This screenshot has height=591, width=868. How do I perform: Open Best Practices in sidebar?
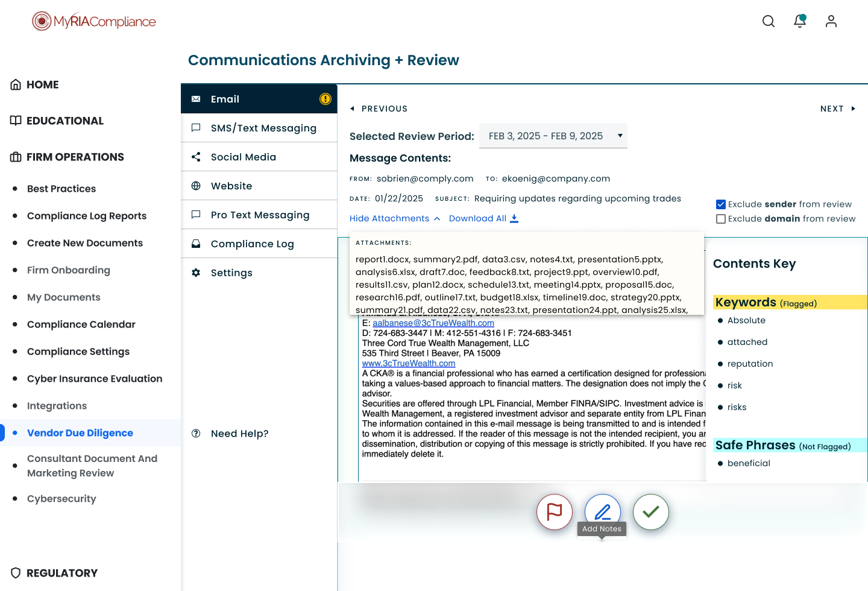(61, 189)
